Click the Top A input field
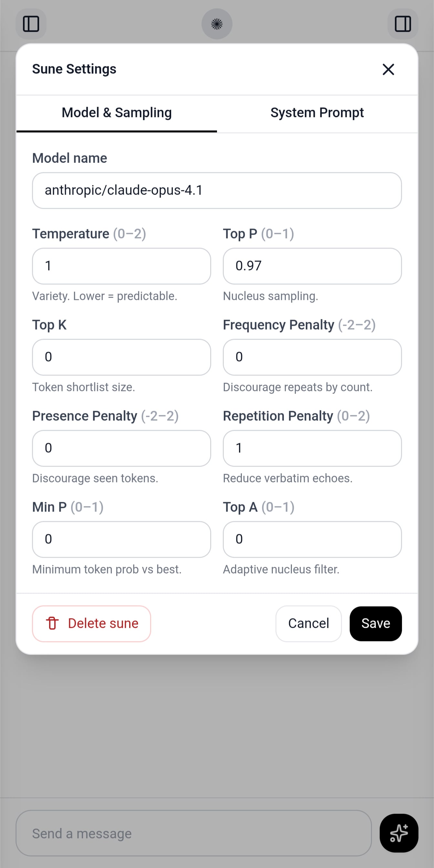Viewport: 434px width, 868px height. 312,539
